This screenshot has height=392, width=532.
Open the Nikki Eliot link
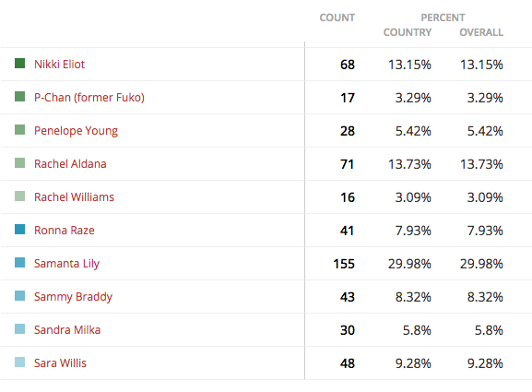pyautogui.click(x=59, y=65)
